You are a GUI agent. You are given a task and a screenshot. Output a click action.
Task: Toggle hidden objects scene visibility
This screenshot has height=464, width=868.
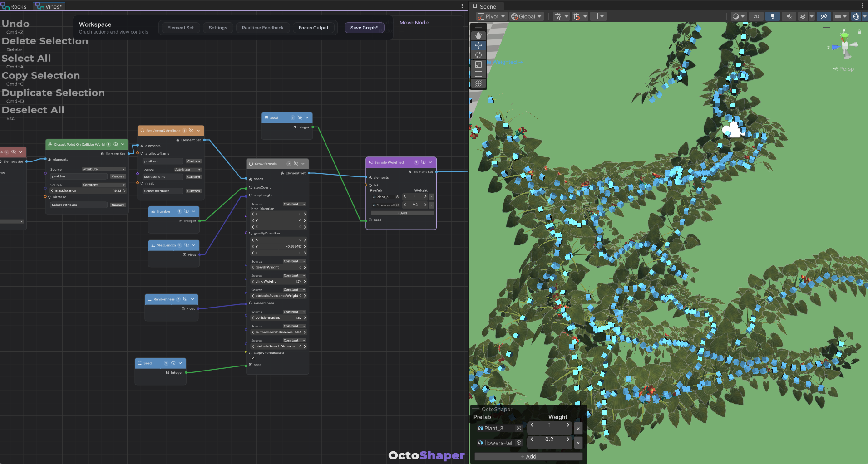824,16
